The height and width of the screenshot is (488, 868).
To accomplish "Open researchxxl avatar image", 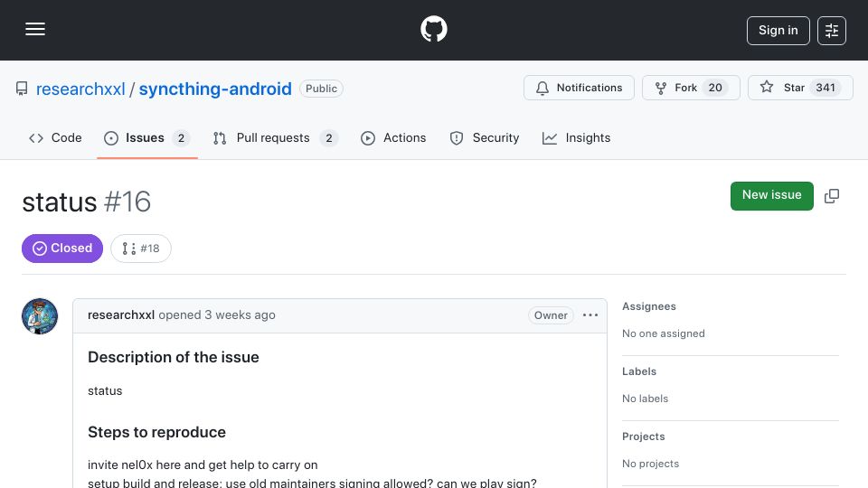I will (40, 316).
